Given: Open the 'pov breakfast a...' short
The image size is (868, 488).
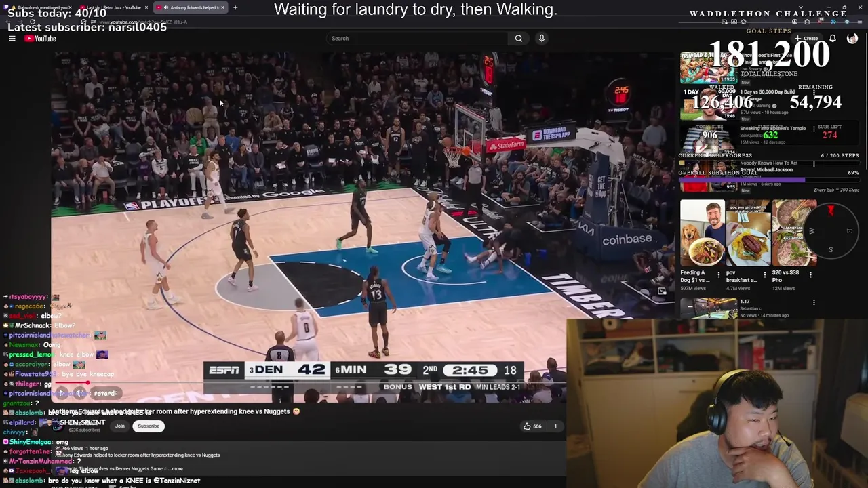Looking at the screenshot, I should click(748, 232).
